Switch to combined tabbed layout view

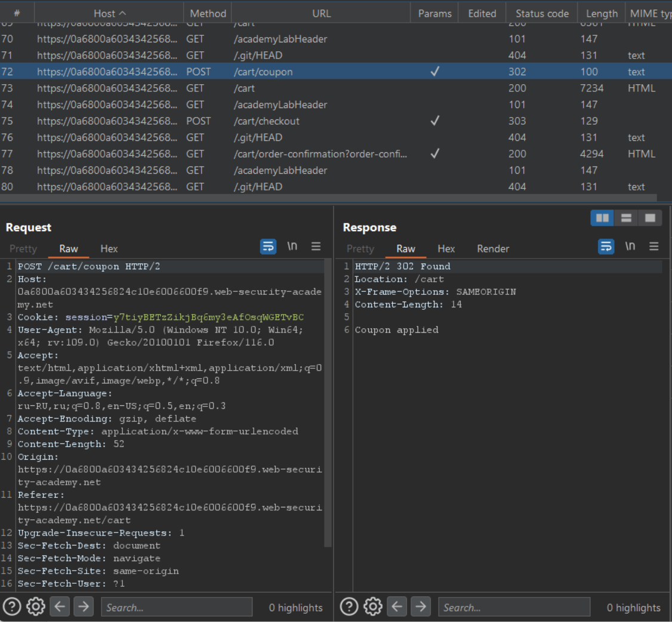coord(649,218)
